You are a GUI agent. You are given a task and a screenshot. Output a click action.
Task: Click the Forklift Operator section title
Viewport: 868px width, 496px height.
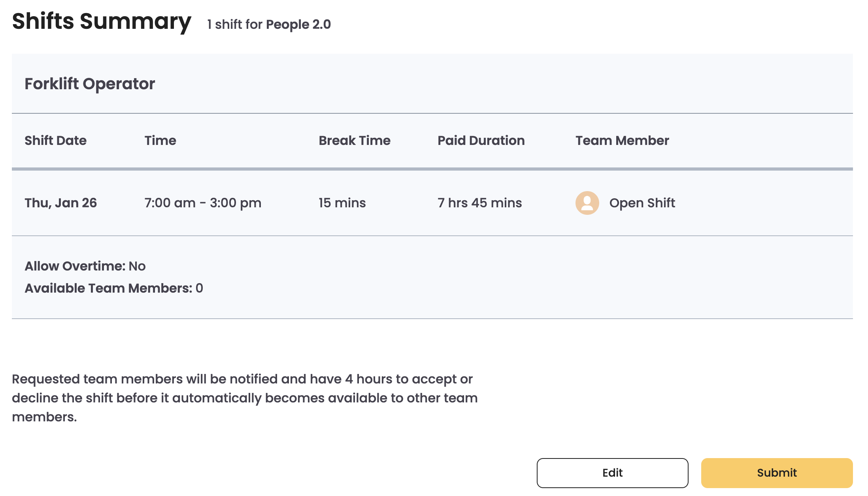[90, 84]
